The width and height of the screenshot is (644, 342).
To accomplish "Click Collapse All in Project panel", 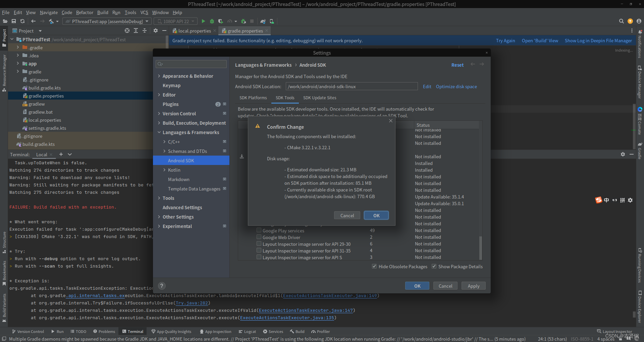I will (x=145, y=31).
